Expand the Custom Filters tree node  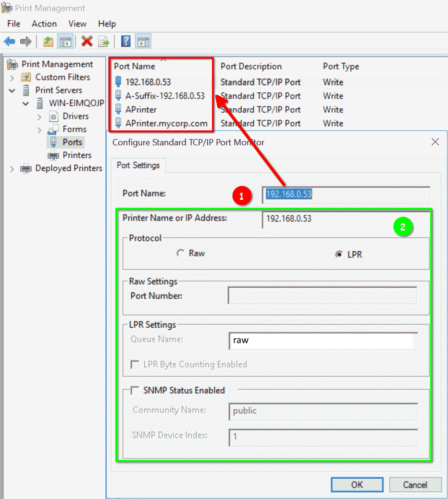coord(12,77)
